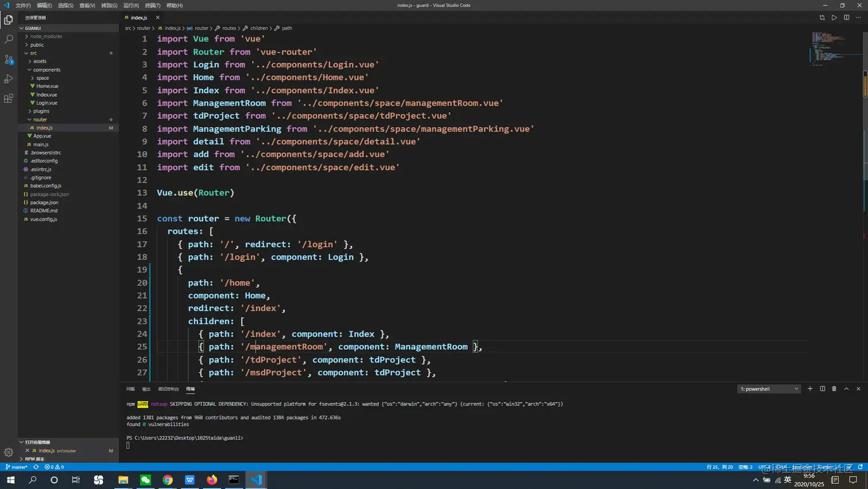Maximize the terminal panel with up chevron
This screenshot has height=489, width=868.
[846, 389]
